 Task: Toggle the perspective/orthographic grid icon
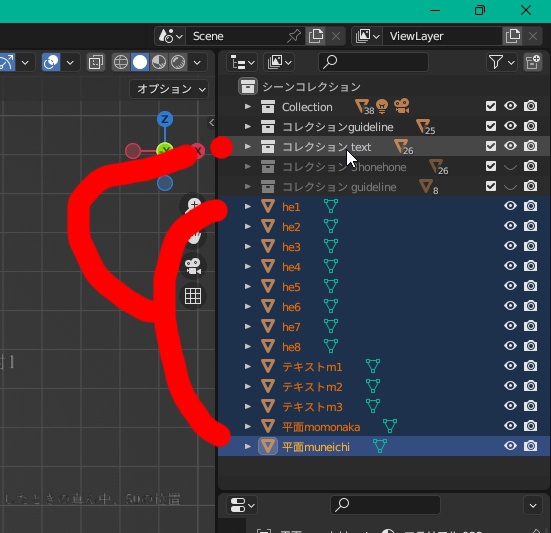point(193,296)
